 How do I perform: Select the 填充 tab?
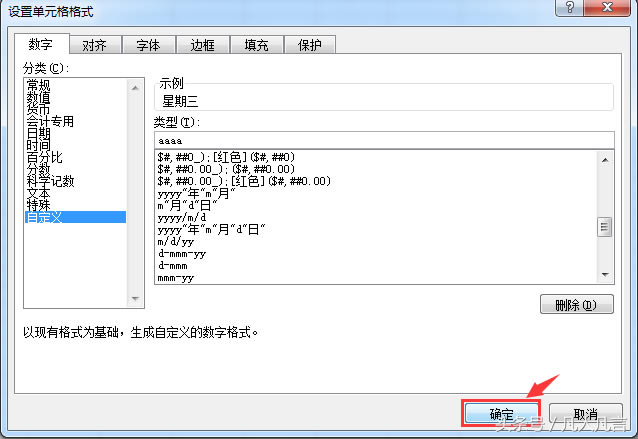tap(256, 45)
